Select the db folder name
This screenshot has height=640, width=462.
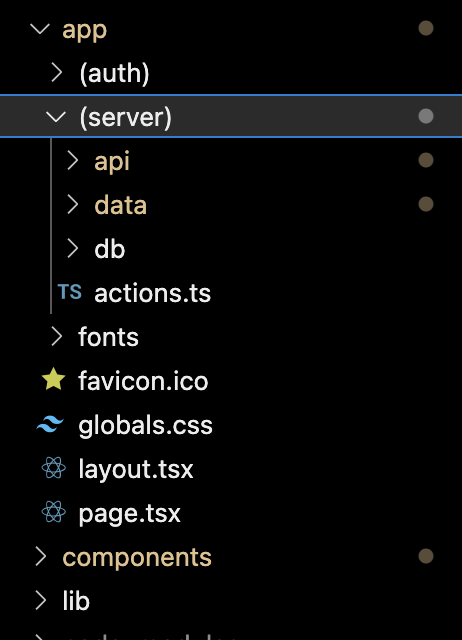109,249
